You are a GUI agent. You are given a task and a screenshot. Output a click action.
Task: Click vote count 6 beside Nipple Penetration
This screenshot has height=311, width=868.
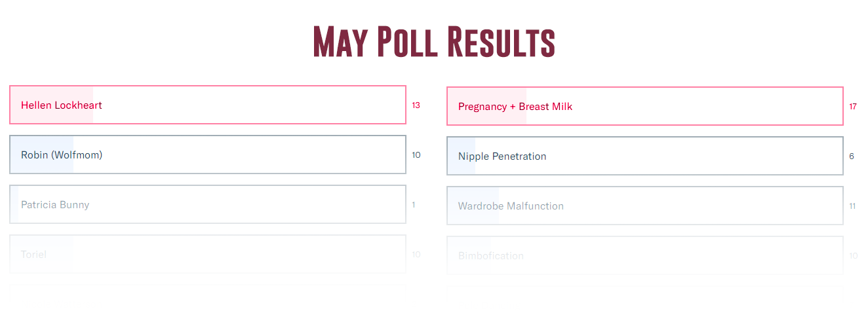(x=852, y=156)
